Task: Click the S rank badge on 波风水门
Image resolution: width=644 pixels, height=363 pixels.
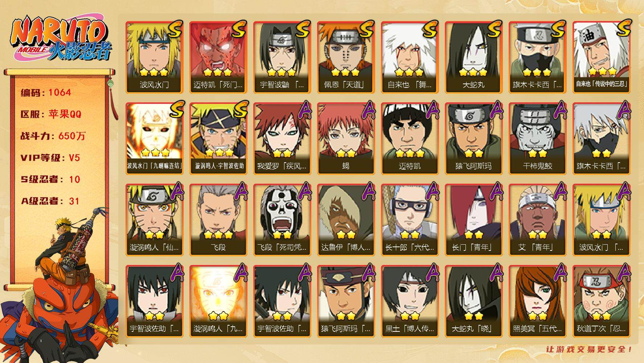Action: point(175,29)
